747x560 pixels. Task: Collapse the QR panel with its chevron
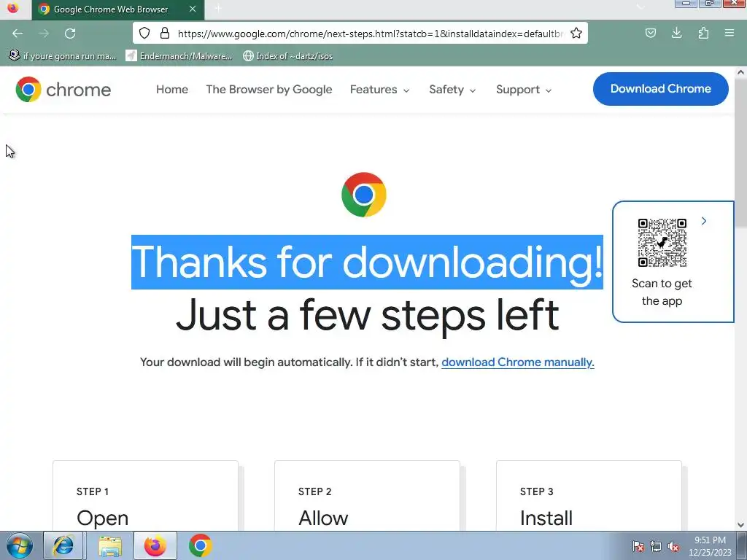[704, 221]
